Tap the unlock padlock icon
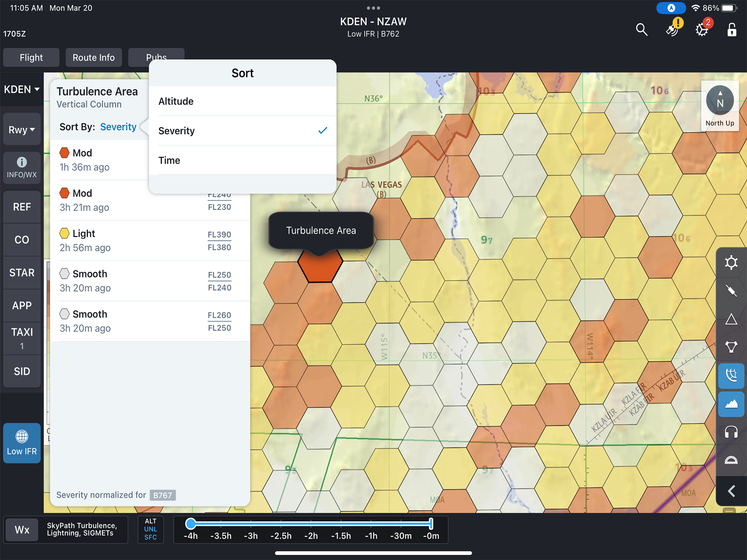Image resolution: width=747 pixels, height=560 pixels. 731,30
